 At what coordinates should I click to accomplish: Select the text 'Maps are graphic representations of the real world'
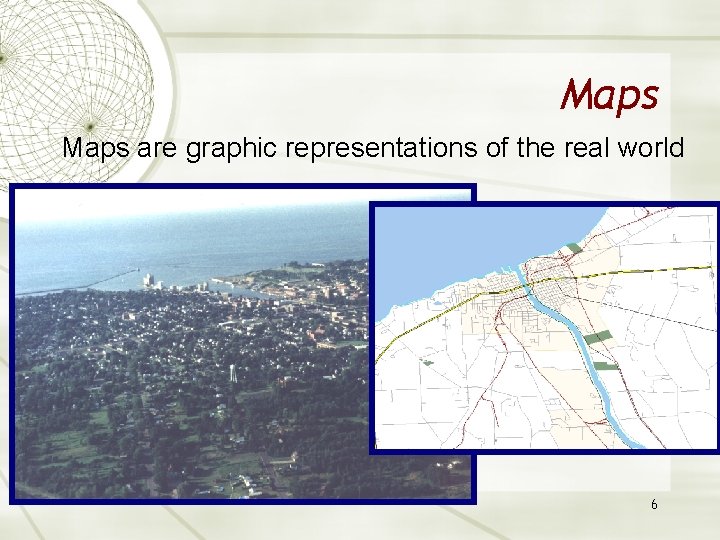tap(373, 148)
